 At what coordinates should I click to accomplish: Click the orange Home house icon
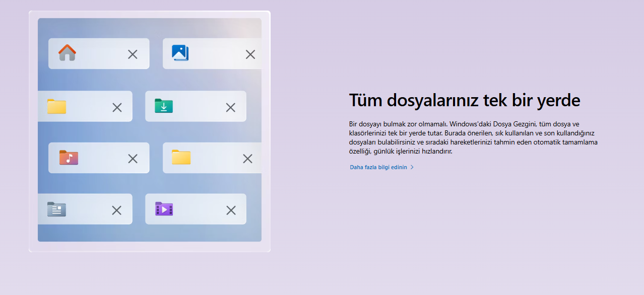(x=67, y=53)
